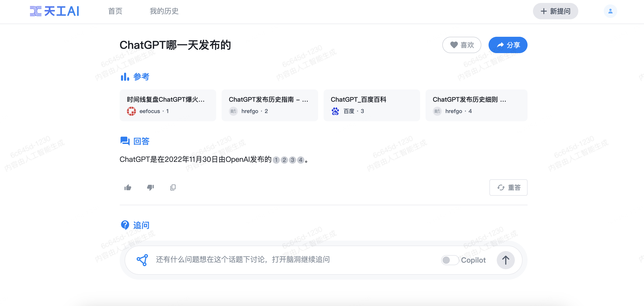Open citation badge number 4

point(300,160)
